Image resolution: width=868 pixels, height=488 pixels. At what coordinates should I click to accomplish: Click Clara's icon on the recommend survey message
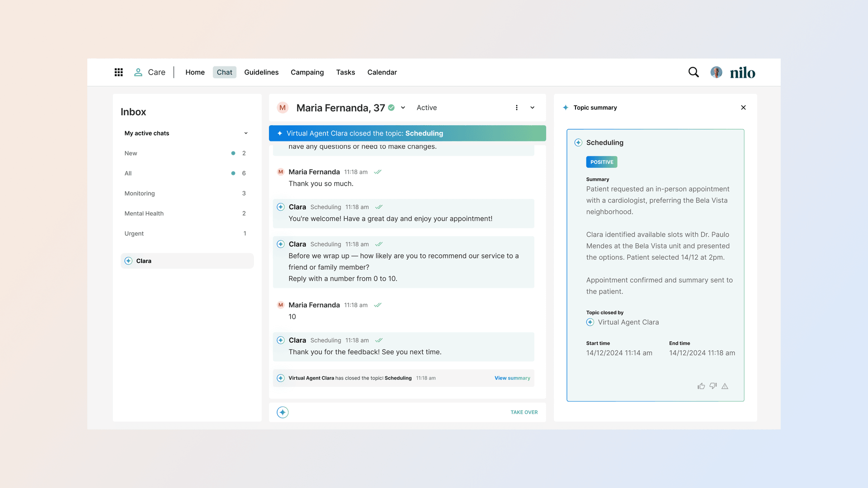click(281, 244)
